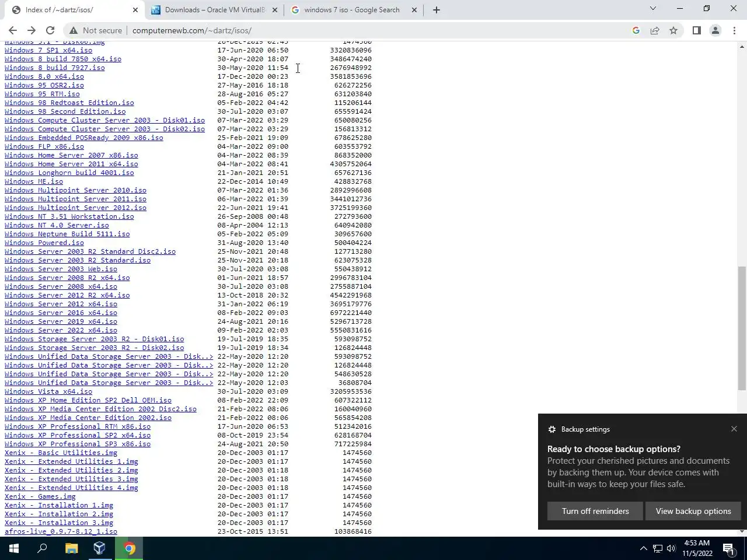Image resolution: width=747 pixels, height=560 pixels.
Task: Open Windows Vista x64.iso link
Action: coord(48,391)
